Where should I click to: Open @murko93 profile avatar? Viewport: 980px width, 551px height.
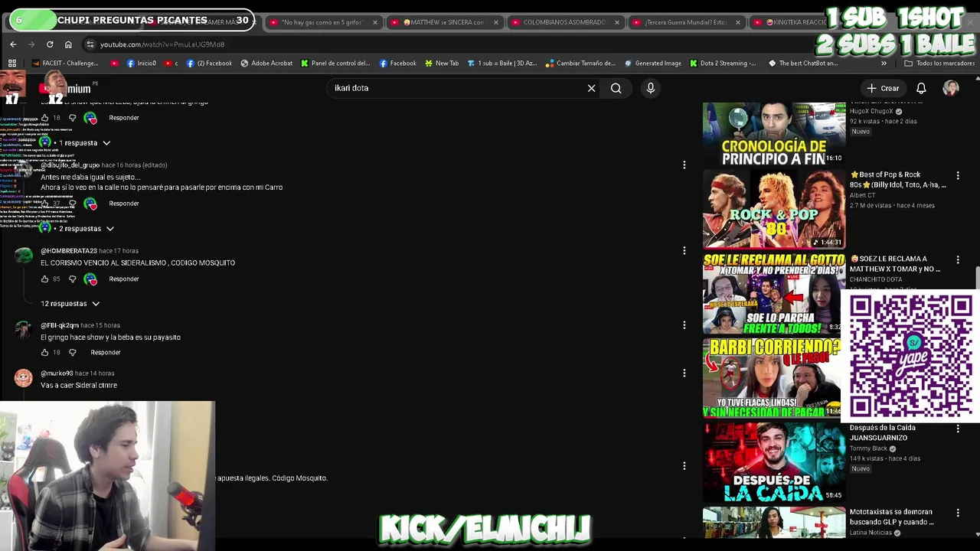click(24, 378)
